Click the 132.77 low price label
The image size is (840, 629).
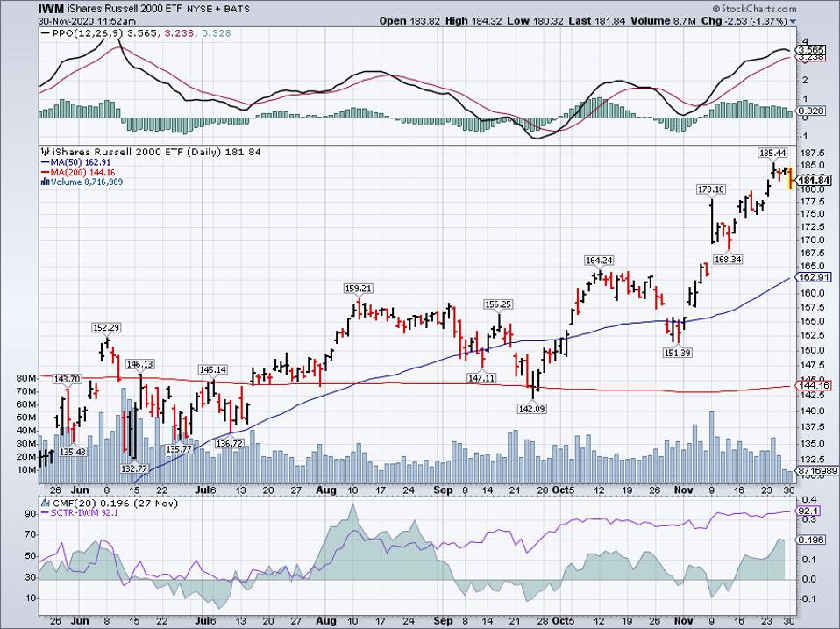pyautogui.click(x=133, y=468)
